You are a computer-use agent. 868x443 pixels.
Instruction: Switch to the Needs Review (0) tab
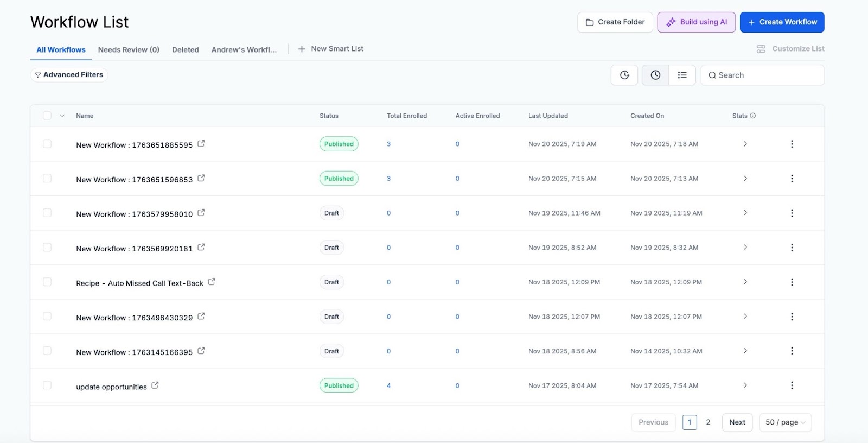[129, 50]
